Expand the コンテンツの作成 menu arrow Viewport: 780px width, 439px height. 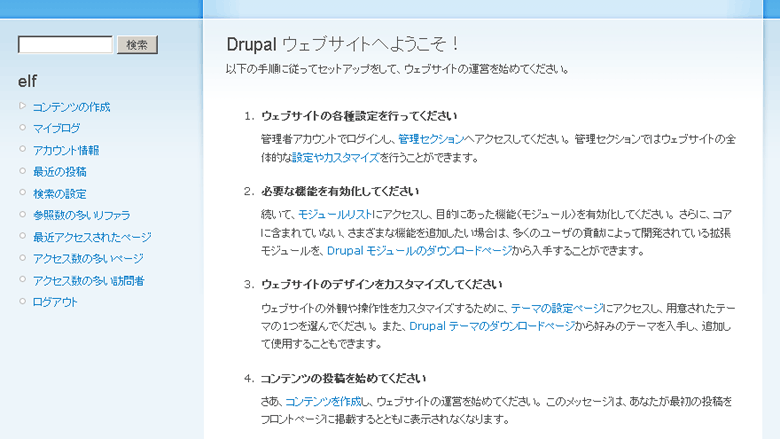point(22,106)
